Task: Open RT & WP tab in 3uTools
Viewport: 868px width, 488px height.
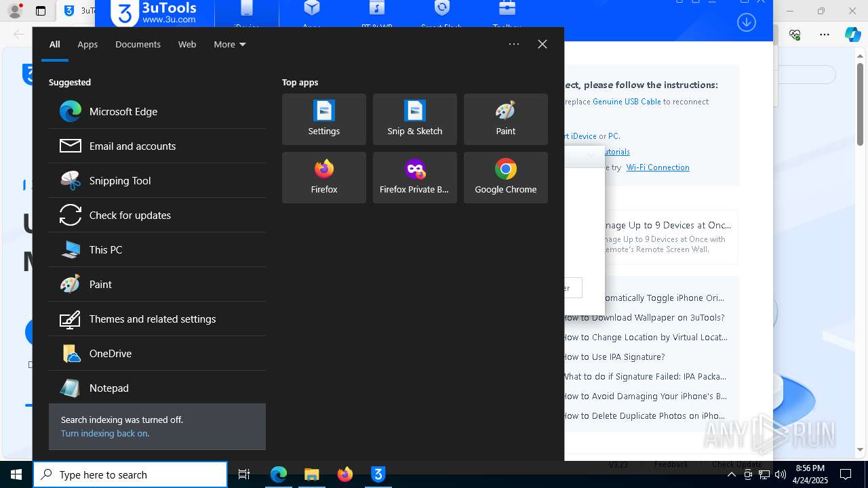Action: click(x=376, y=14)
